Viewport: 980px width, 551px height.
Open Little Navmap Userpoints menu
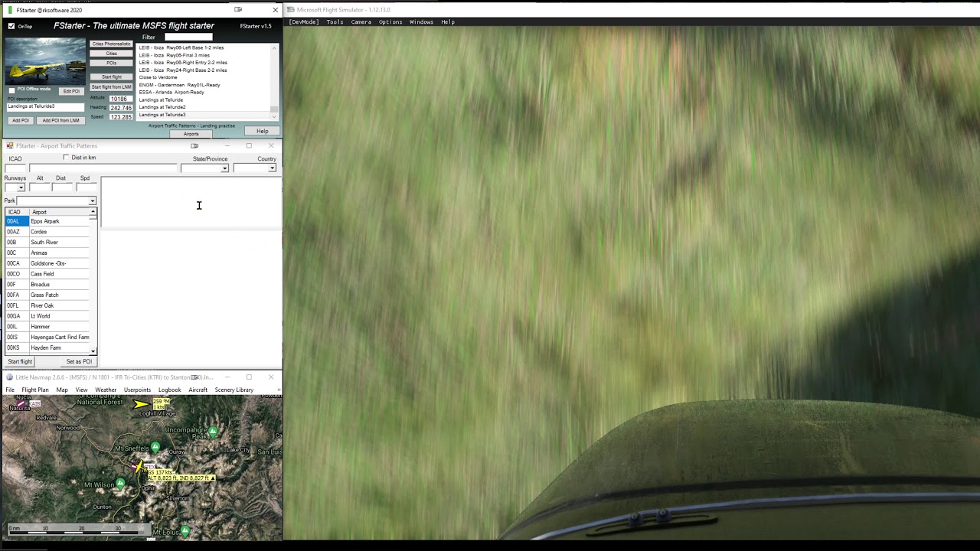(137, 390)
